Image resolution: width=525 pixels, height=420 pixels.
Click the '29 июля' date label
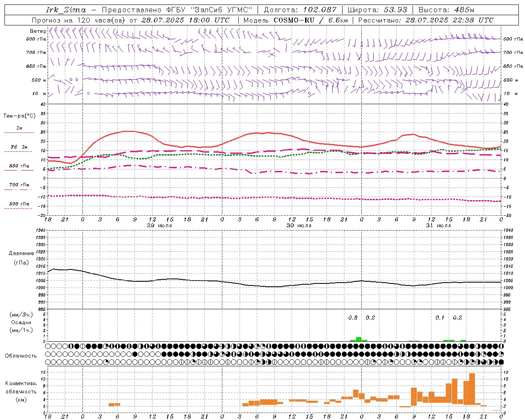click(x=160, y=226)
